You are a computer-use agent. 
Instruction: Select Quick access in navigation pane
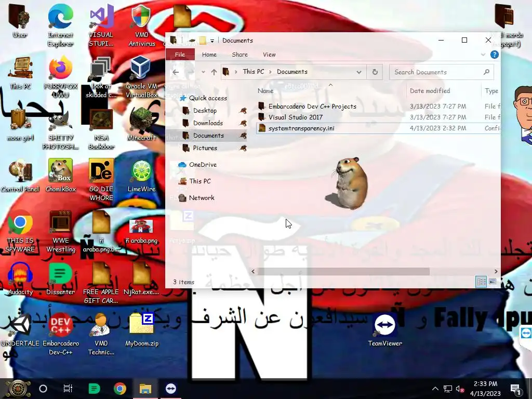point(208,98)
